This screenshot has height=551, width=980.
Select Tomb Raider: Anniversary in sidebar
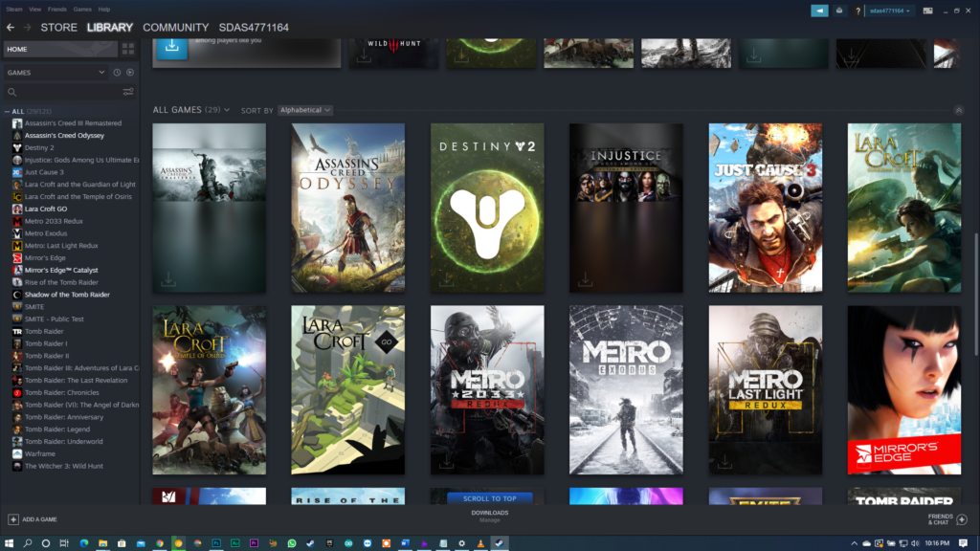[x=64, y=417]
